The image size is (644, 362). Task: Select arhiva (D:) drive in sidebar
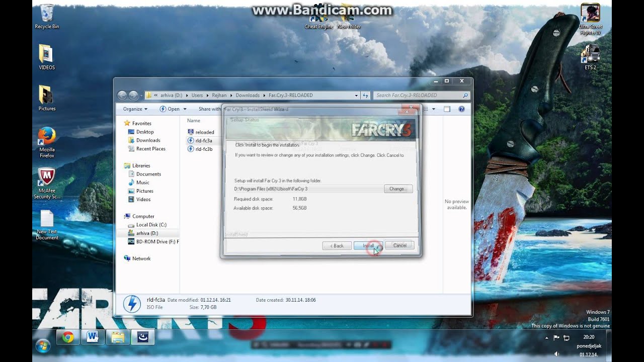(146, 233)
